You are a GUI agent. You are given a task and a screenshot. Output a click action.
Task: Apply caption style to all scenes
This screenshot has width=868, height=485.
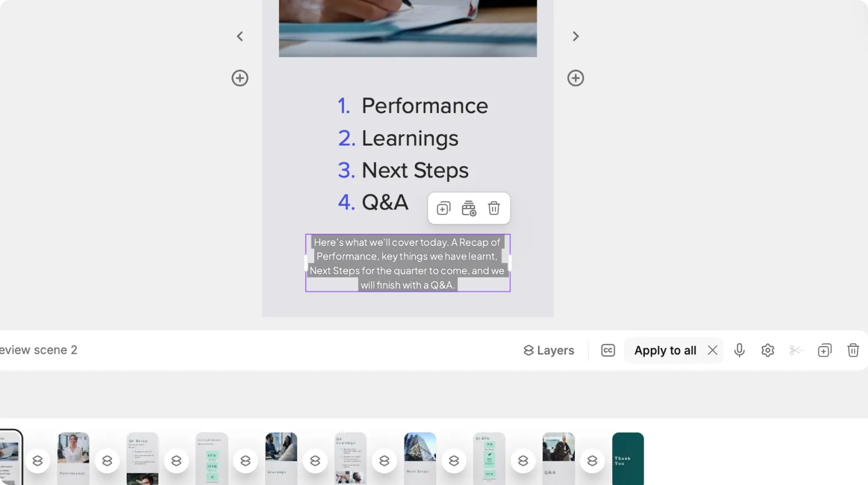pyautogui.click(x=665, y=351)
